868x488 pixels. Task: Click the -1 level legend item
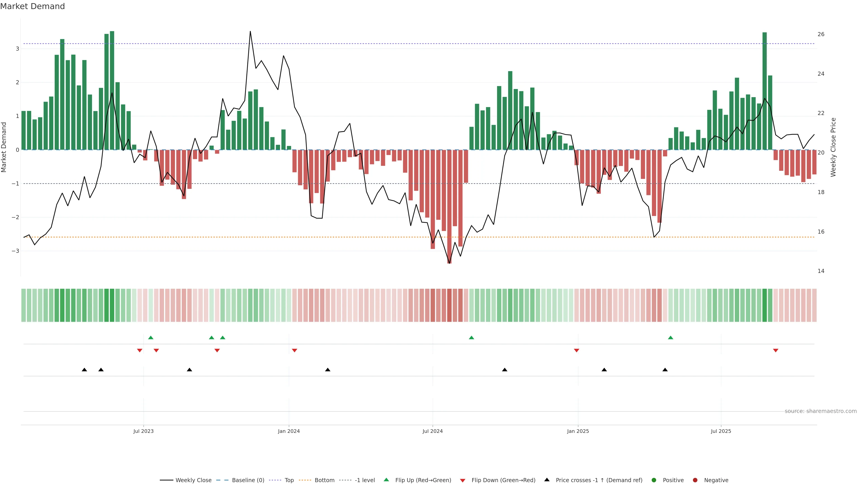point(365,480)
